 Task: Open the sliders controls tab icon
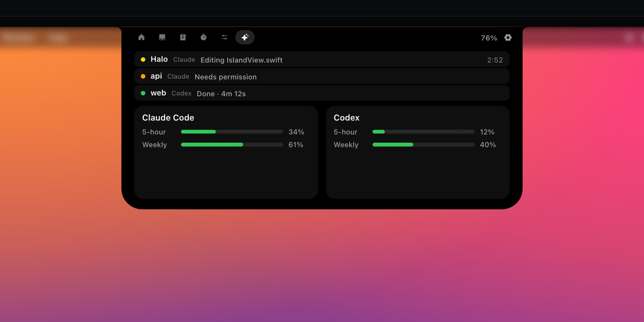[224, 37]
